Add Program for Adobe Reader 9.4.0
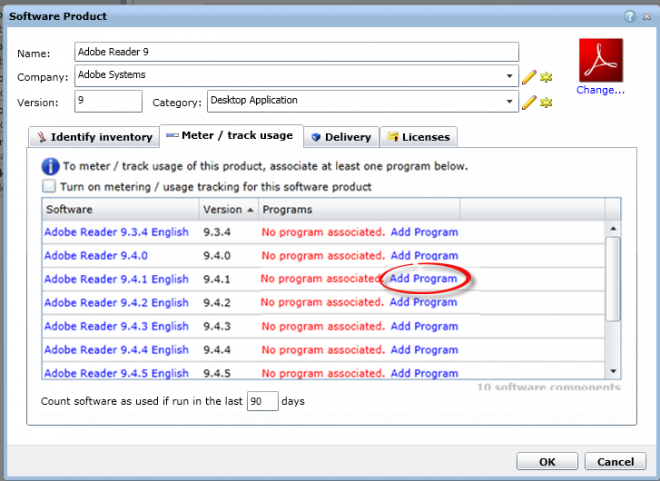This screenshot has height=481, width=660. 424,255
